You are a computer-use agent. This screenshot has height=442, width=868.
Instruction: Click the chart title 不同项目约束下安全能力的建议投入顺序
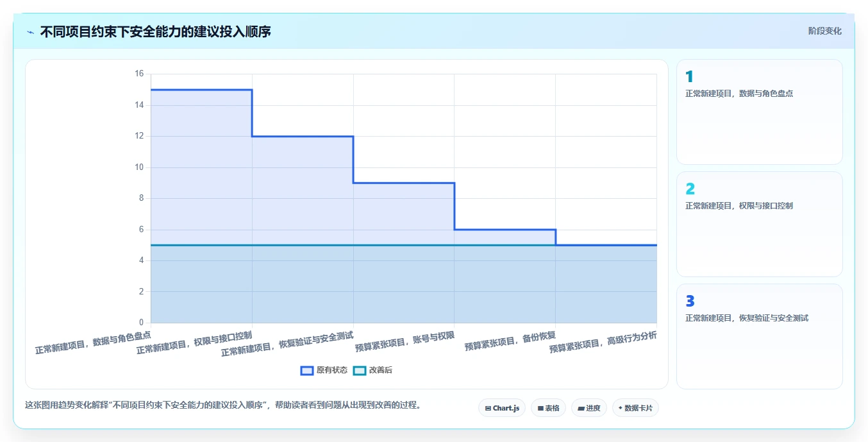pos(156,31)
